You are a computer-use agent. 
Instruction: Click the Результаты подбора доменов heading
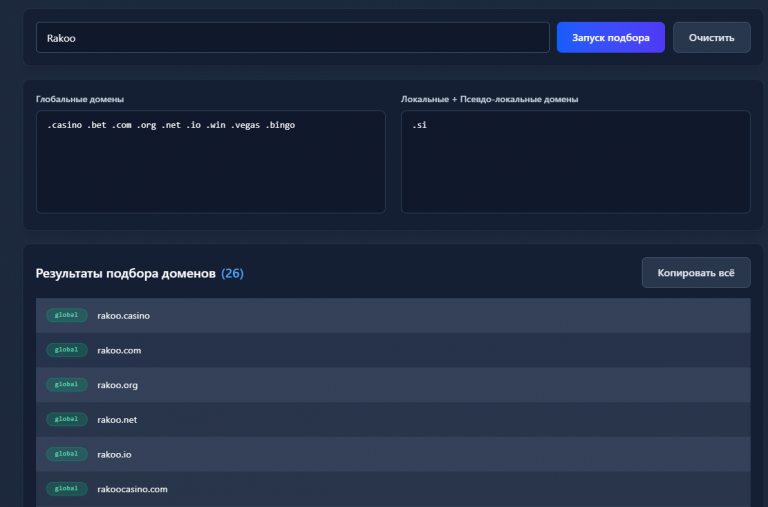(125, 273)
